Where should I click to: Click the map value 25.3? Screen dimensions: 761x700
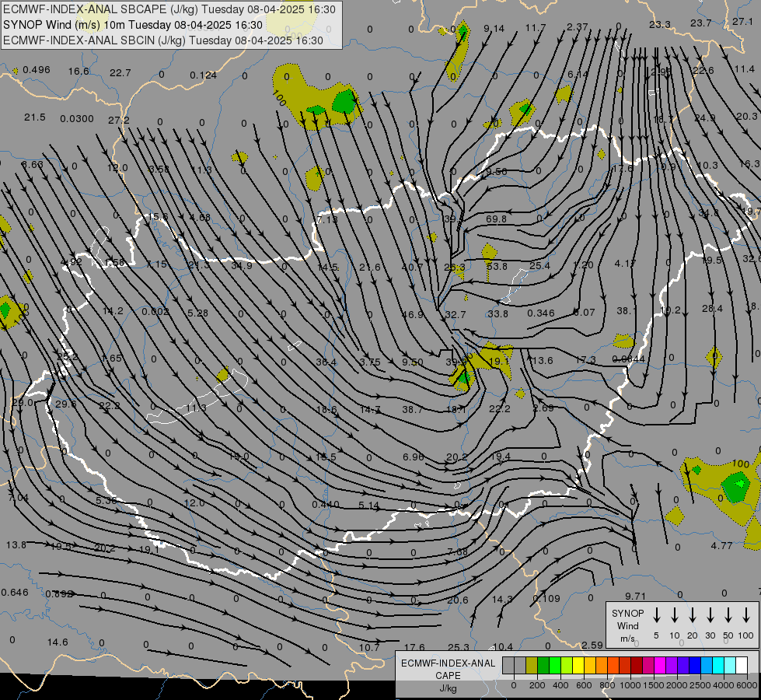pos(458,648)
